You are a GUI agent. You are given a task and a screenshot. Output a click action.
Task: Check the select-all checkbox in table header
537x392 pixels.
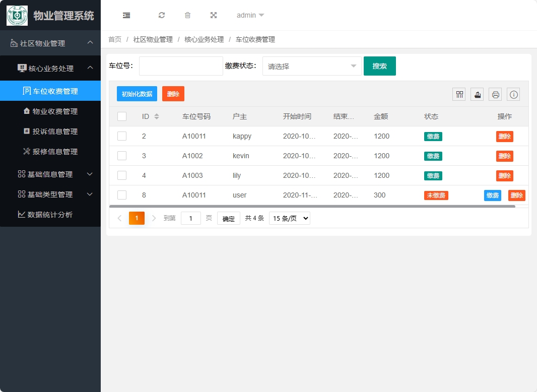coord(121,116)
